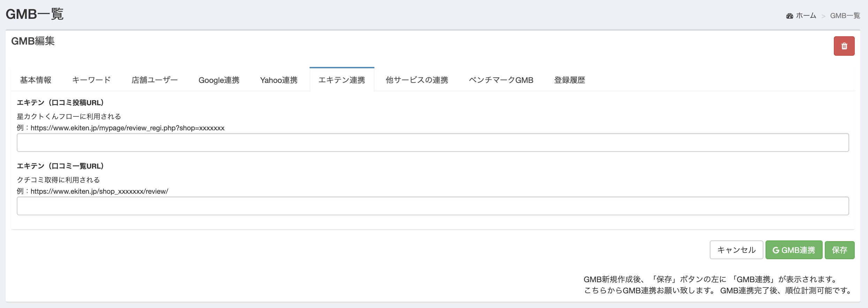Click the 星カクトくんフローに利用される description
Image resolution: width=868 pixels, height=308 pixels.
(x=69, y=116)
